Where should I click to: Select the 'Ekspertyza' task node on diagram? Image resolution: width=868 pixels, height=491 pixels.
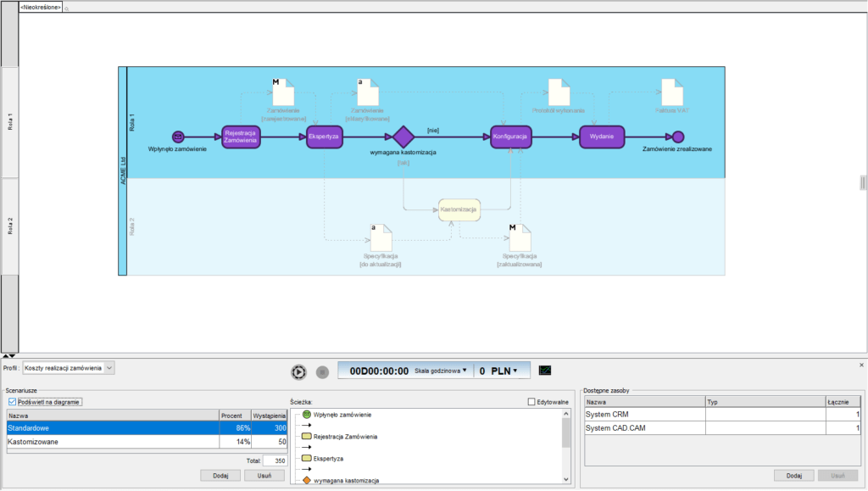coord(325,137)
